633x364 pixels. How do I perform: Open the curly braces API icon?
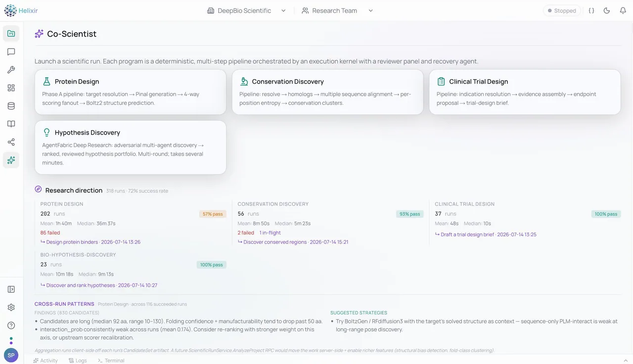591,10
